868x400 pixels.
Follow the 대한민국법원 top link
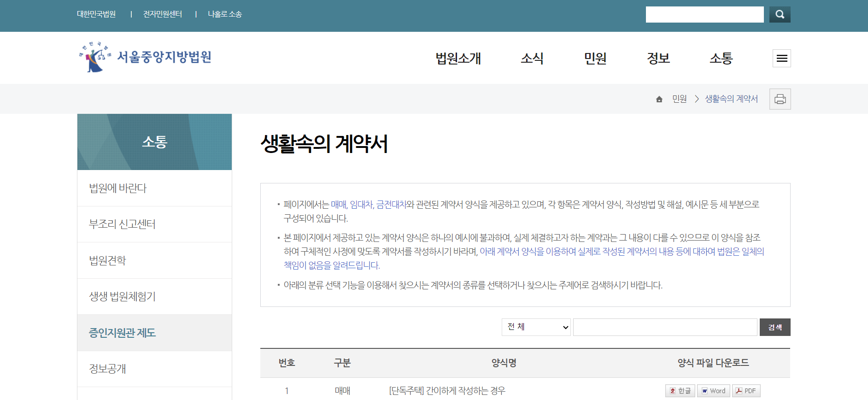96,14
